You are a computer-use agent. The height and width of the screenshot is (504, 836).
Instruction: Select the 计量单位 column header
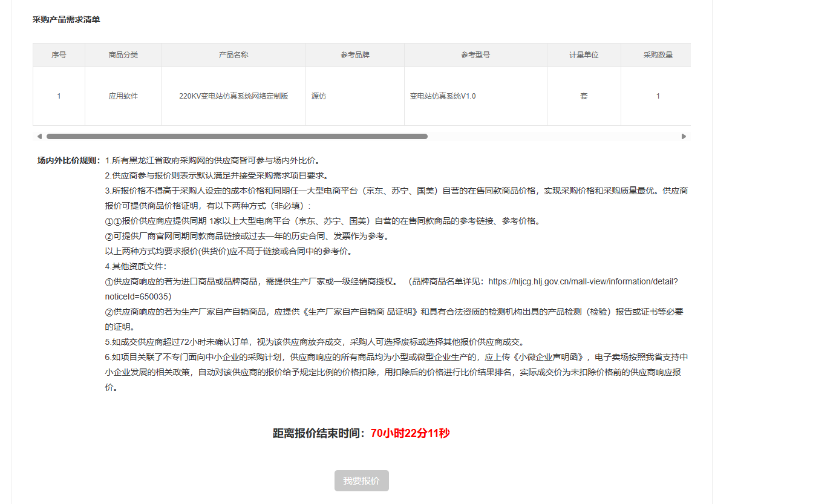tap(583, 55)
